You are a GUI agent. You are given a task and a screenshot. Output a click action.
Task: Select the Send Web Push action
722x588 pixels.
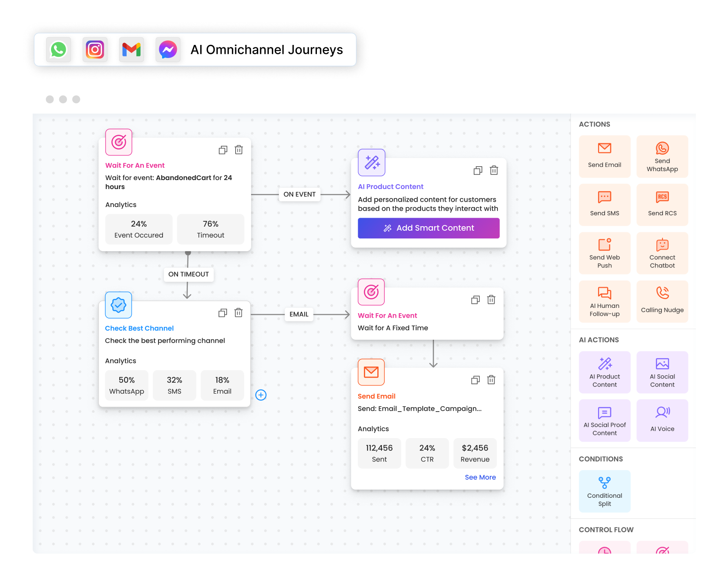point(604,253)
